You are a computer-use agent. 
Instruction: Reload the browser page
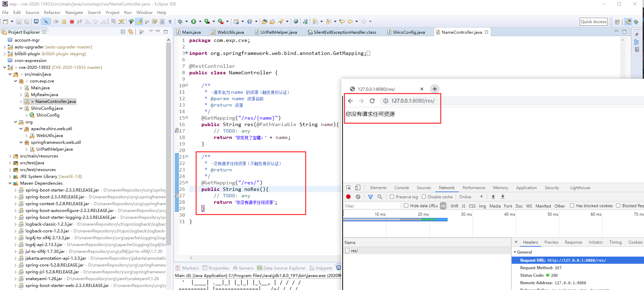pos(372,101)
